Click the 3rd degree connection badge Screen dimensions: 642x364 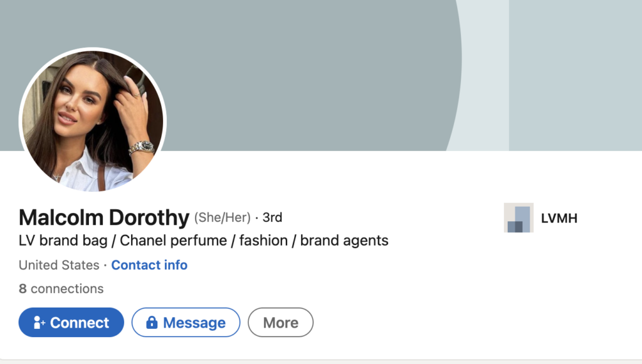[x=272, y=217]
